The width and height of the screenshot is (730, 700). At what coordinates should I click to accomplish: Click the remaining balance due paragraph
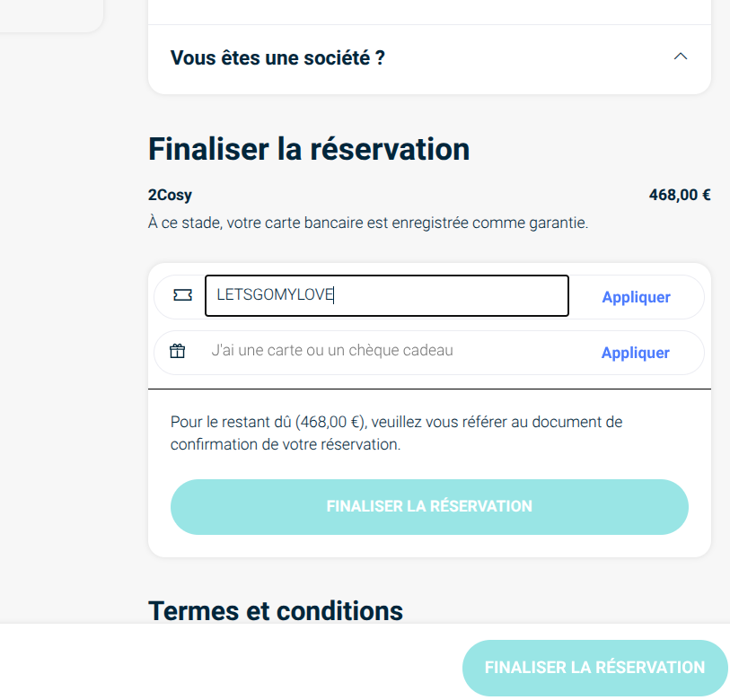click(396, 433)
